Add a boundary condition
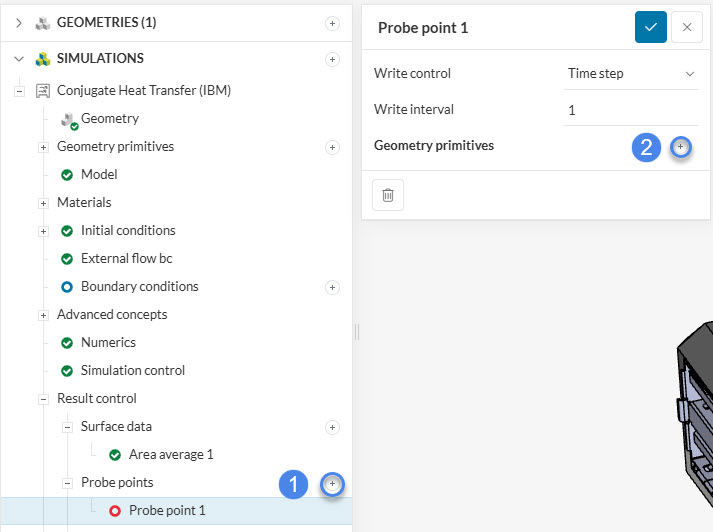The width and height of the screenshot is (713, 532). [x=333, y=287]
